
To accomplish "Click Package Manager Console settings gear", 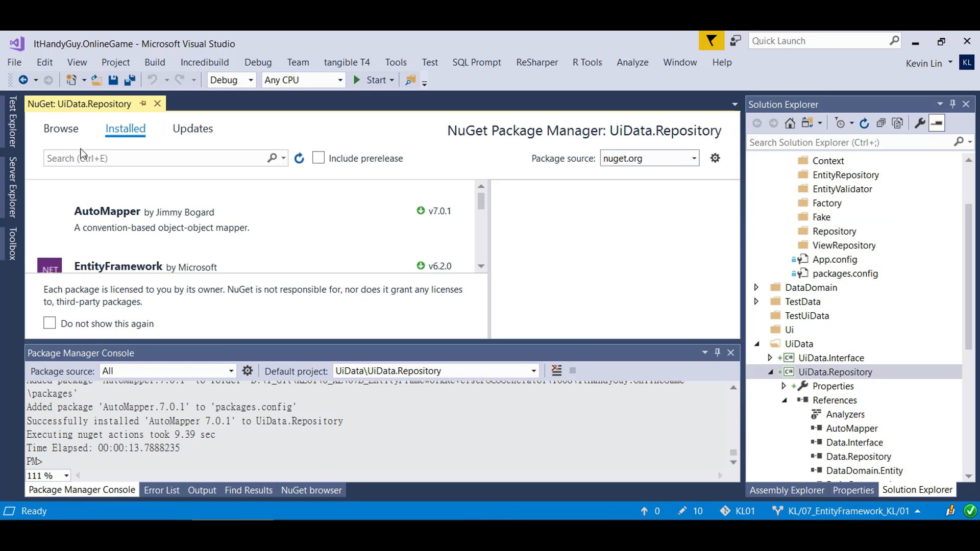I will coord(248,371).
